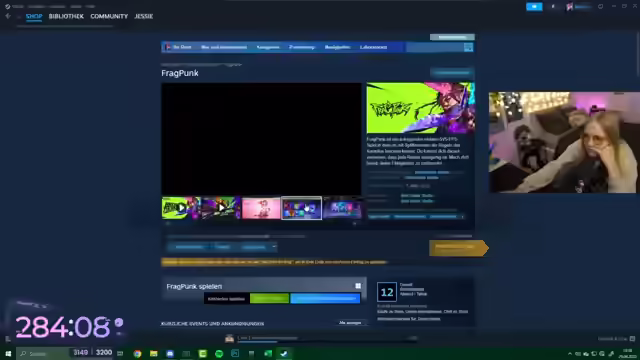Expand user tags with the plus button
Viewport: 640px width, 360px height.
click(x=462, y=217)
